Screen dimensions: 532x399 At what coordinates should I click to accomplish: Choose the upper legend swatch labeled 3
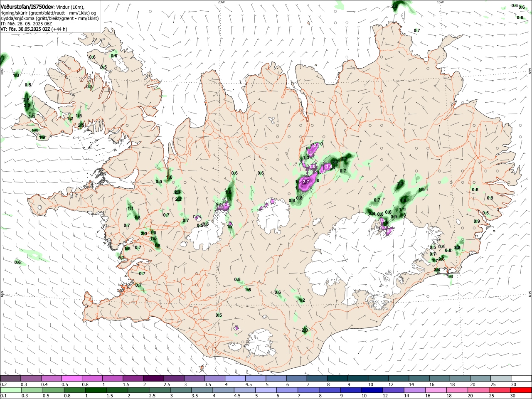(x=195, y=378)
